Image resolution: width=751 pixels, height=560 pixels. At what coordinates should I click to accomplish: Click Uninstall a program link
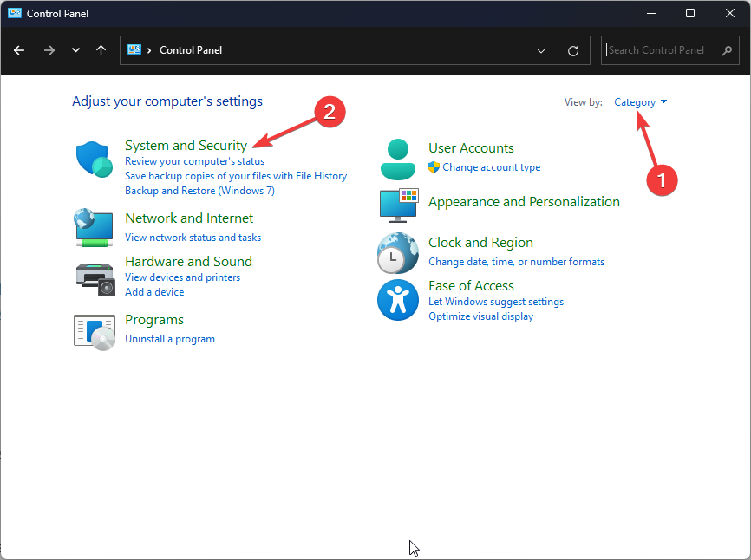[x=170, y=339]
